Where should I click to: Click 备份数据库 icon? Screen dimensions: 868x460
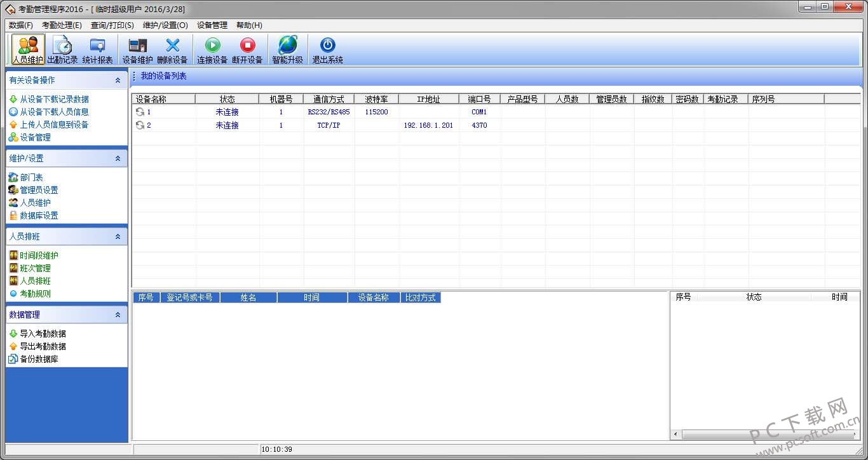click(13, 359)
